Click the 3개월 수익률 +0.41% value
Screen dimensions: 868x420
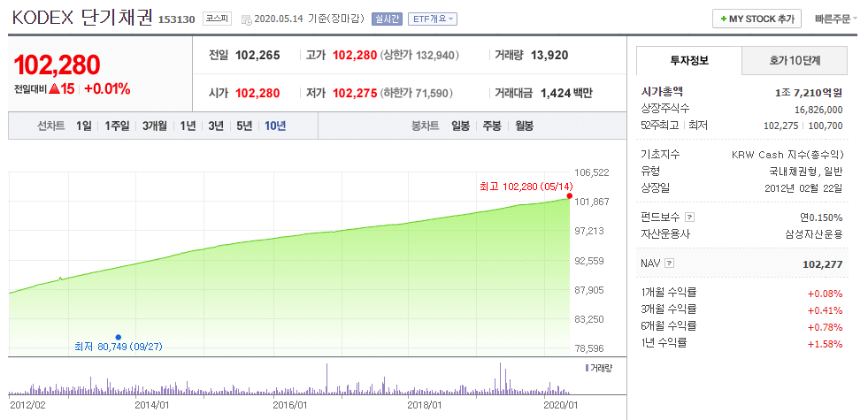(x=826, y=309)
